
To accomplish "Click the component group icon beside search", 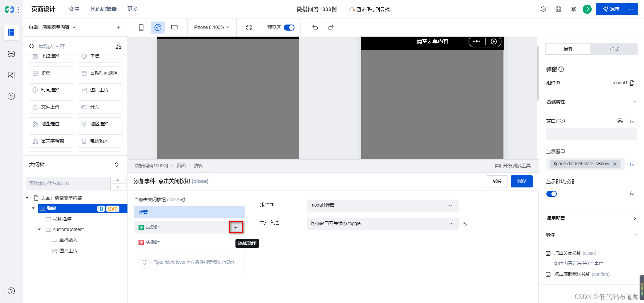I will 118,46.
